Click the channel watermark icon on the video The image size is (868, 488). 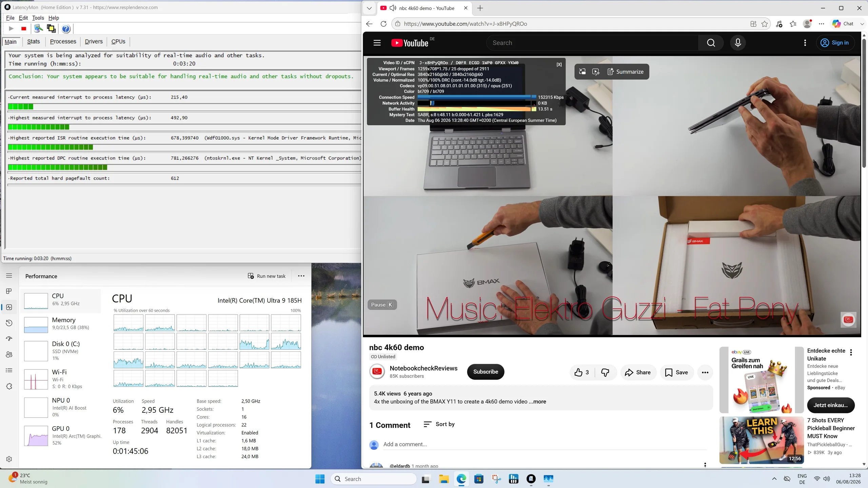click(848, 320)
